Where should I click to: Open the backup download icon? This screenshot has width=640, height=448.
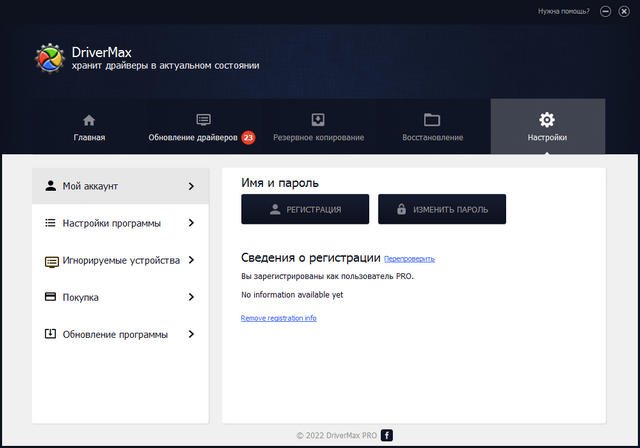(x=318, y=120)
